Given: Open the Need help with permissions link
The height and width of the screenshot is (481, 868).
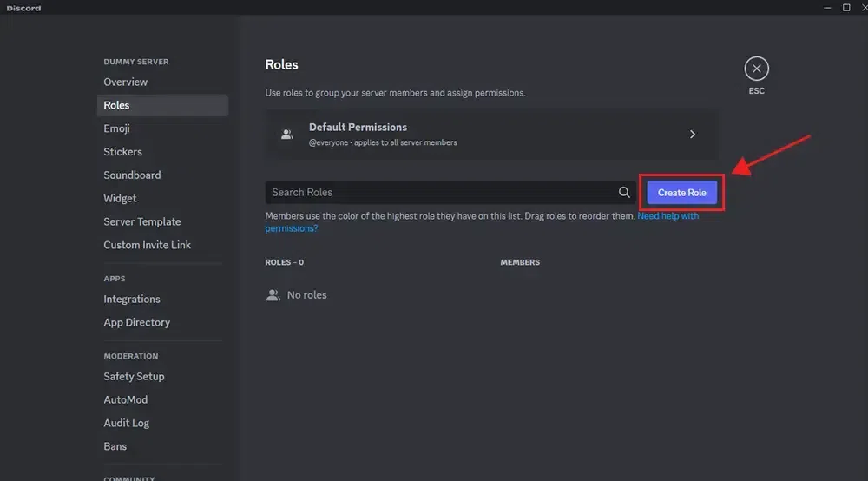Looking at the screenshot, I should click(x=667, y=216).
